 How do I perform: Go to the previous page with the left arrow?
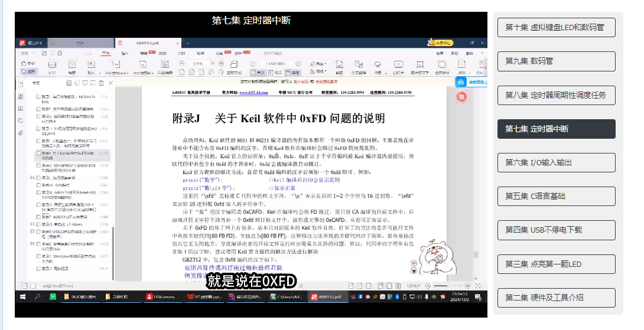click(253, 64)
